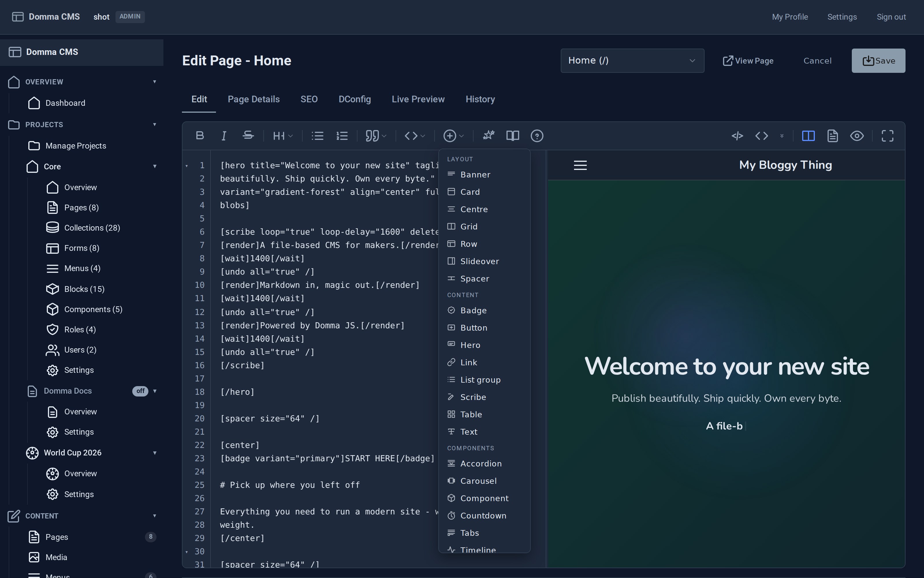This screenshot has height=578, width=924.
Task: Apply italic formatting
Action: 224,136
